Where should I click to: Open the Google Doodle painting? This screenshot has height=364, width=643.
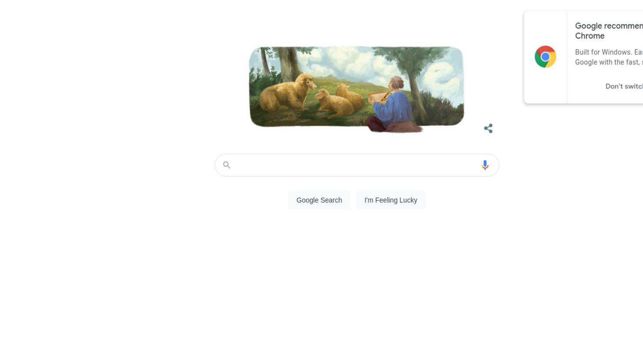(x=357, y=89)
